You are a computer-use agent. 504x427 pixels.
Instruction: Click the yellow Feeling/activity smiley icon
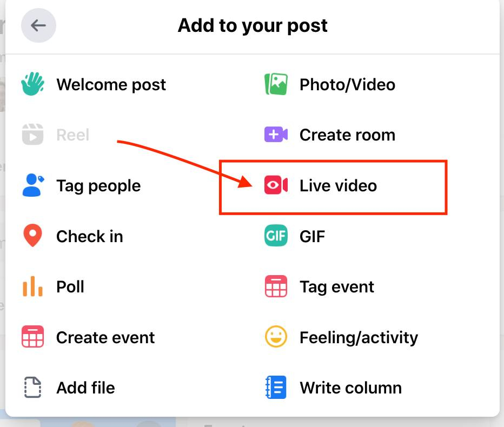coord(276,336)
